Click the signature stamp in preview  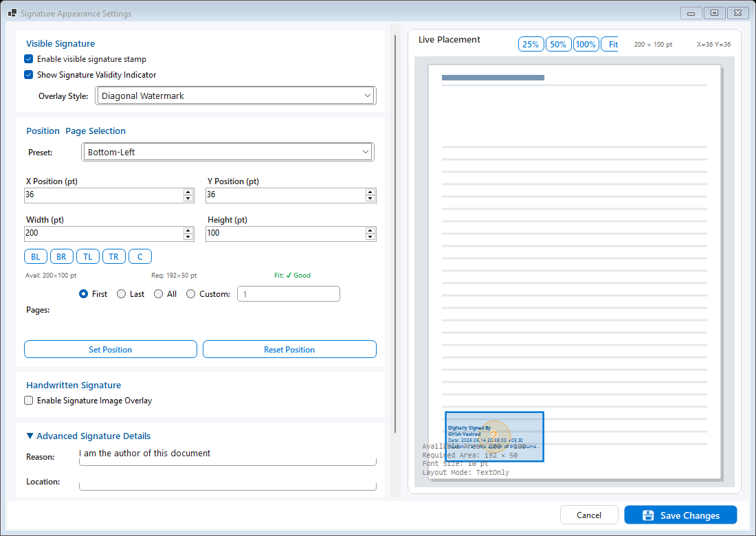pyautogui.click(x=494, y=437)
